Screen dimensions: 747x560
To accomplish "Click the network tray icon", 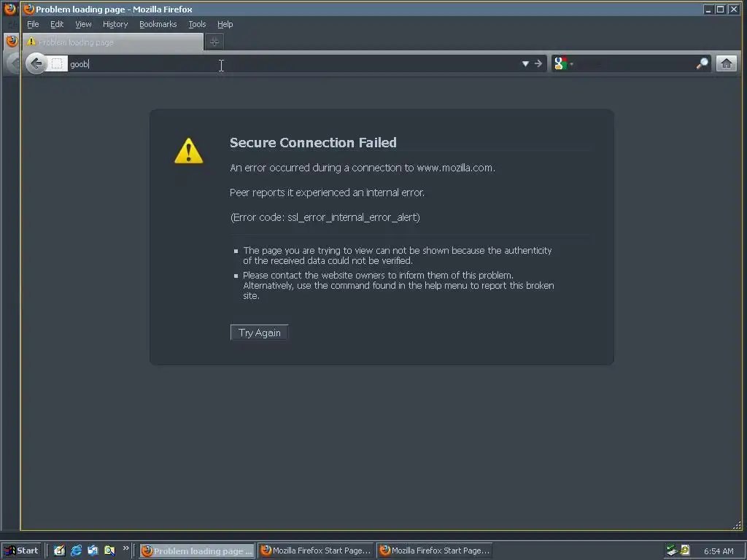I will pos(672,551).
